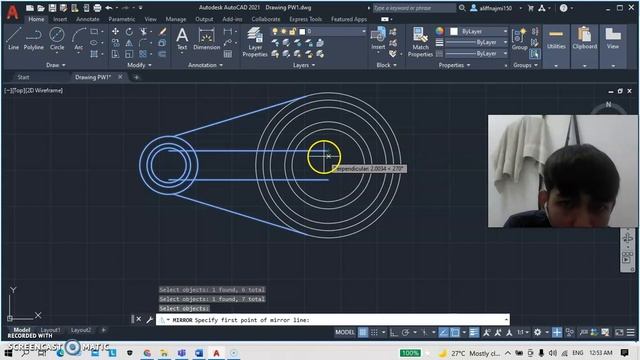Switch to the Start file tab
640x360 pixels.
tap(23, 77)
